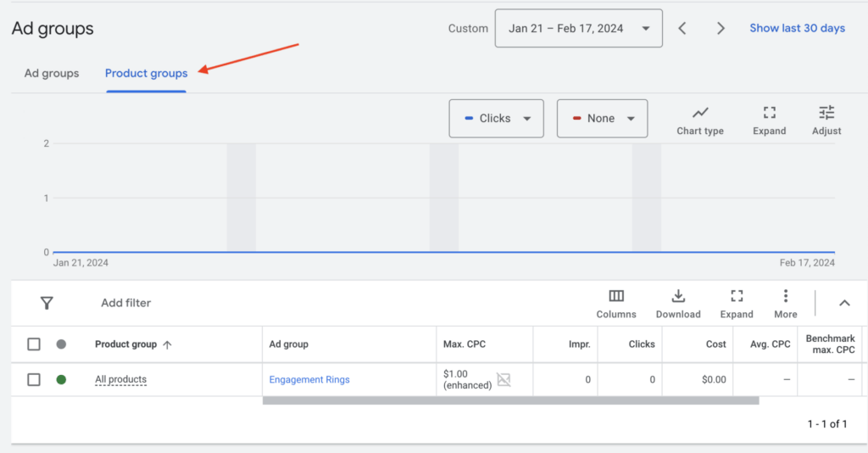Select the Product groups tab
868x453 pixels.
pyautogui.click(x=146, y=73)
